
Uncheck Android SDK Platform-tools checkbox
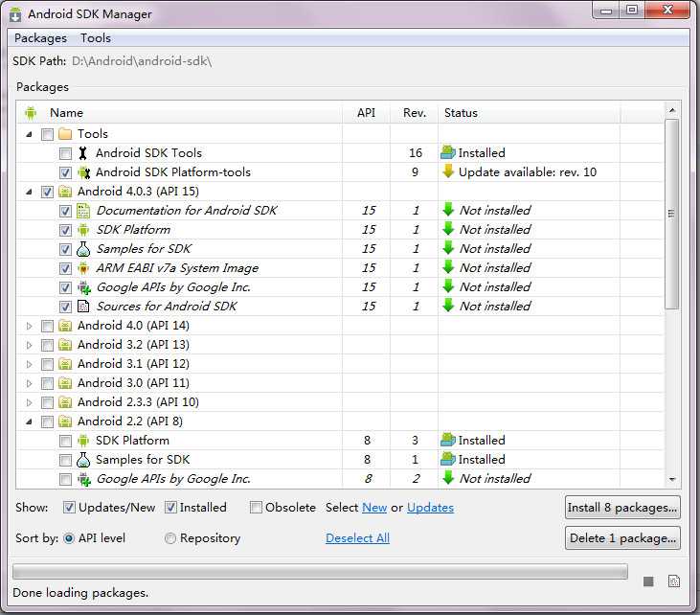pyautogui.click(x=66, y=172)
